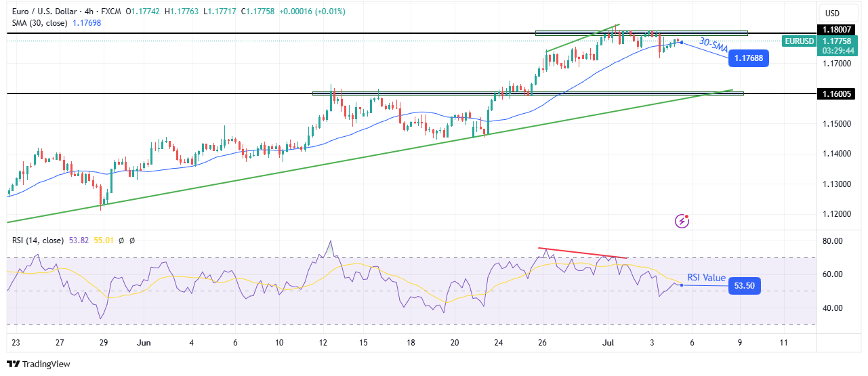The image size is (868, 376).
Task: Click the 53.50 RSI callout box
Action: click(743, 287)
